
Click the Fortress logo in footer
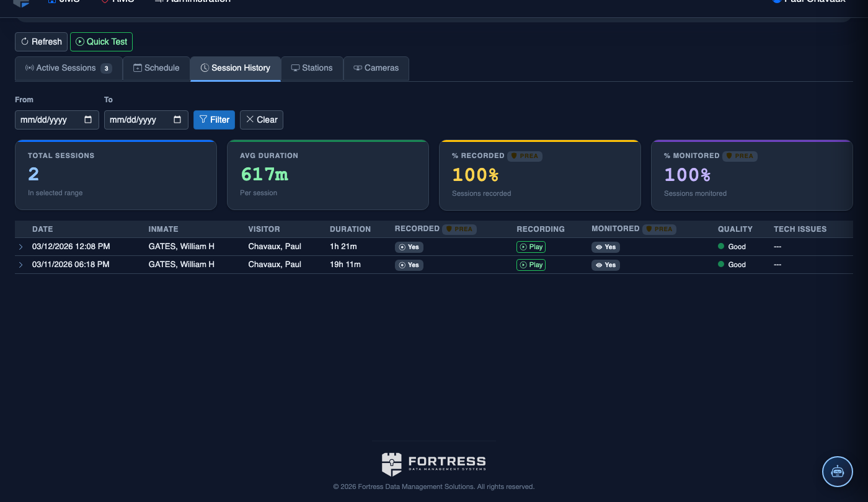pos(433,464)
